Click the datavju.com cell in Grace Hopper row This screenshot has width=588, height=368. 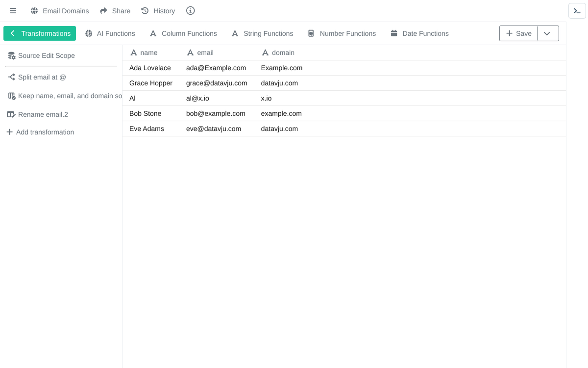(x=279, y=83)
